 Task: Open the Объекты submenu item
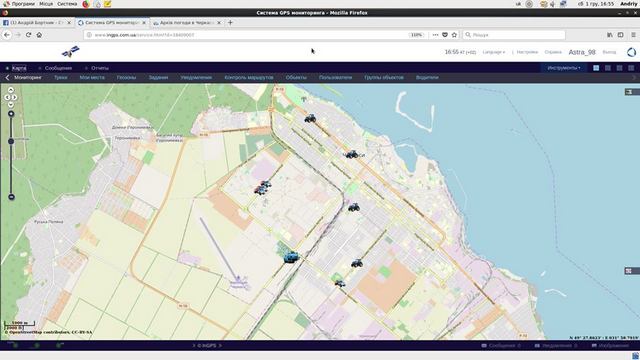pos(296,77)
